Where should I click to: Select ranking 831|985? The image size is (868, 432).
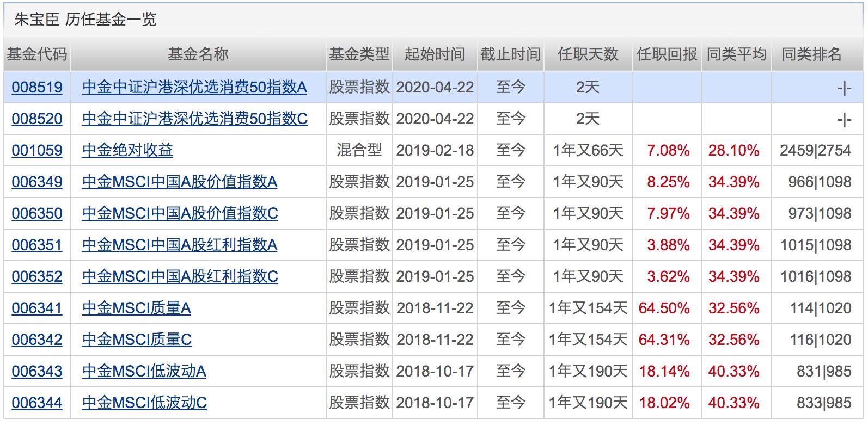[x=824, y=371]
